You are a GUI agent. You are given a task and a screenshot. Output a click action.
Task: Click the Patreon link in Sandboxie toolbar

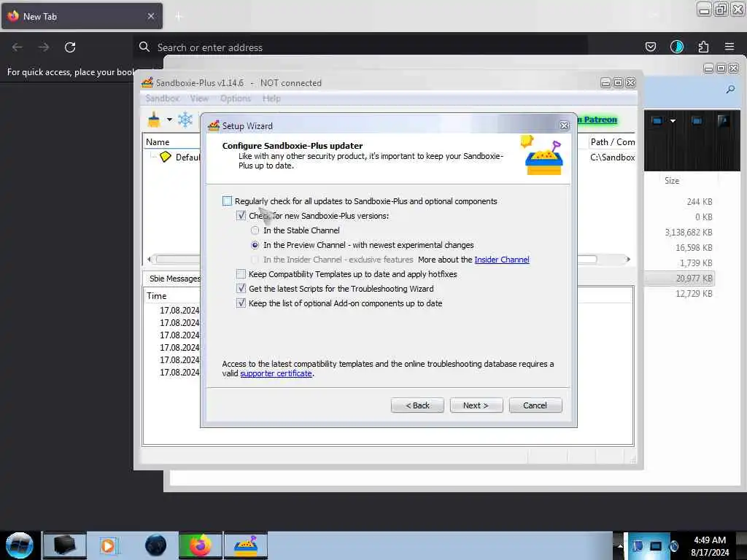(597, 120)
